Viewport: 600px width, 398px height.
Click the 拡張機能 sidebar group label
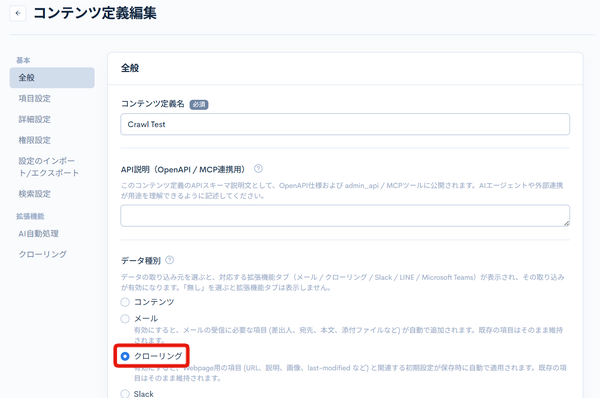coord(30,216)
